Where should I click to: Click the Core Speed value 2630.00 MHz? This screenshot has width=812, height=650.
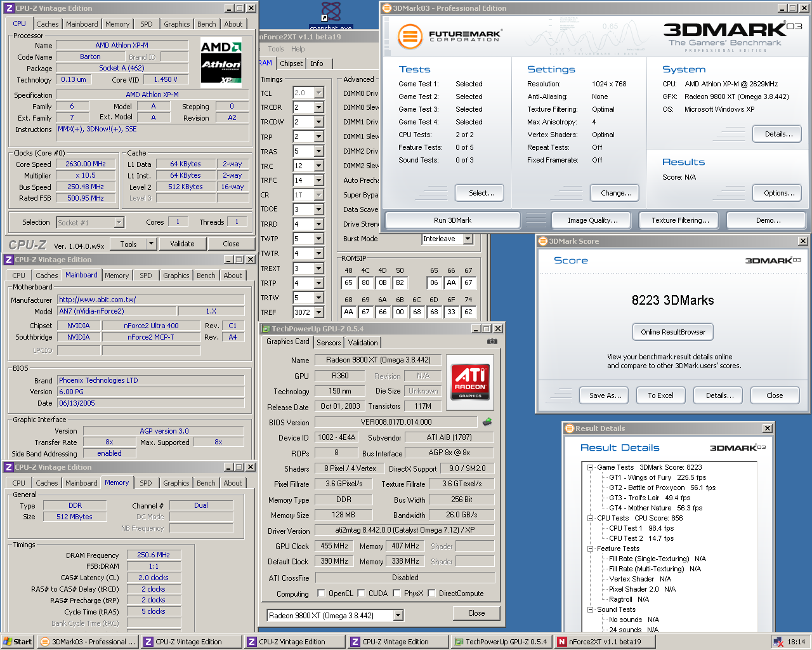(86, 164)
